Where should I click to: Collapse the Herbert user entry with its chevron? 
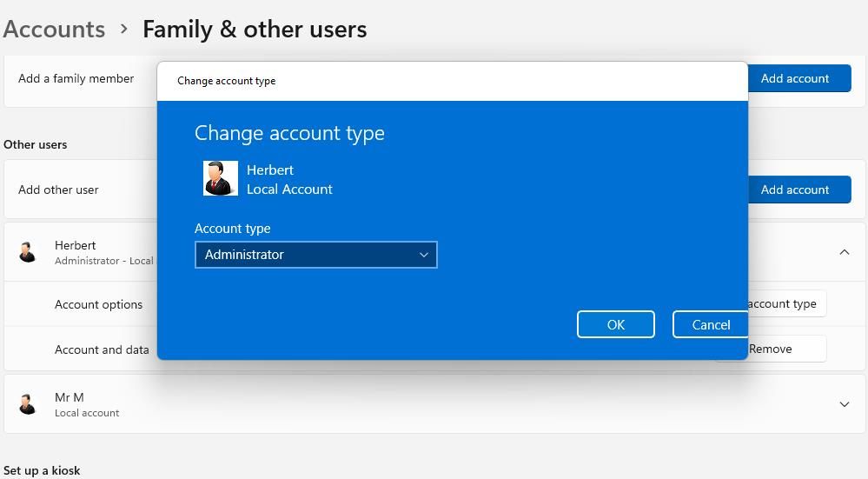pyautogui.click(x=844, y=252)
